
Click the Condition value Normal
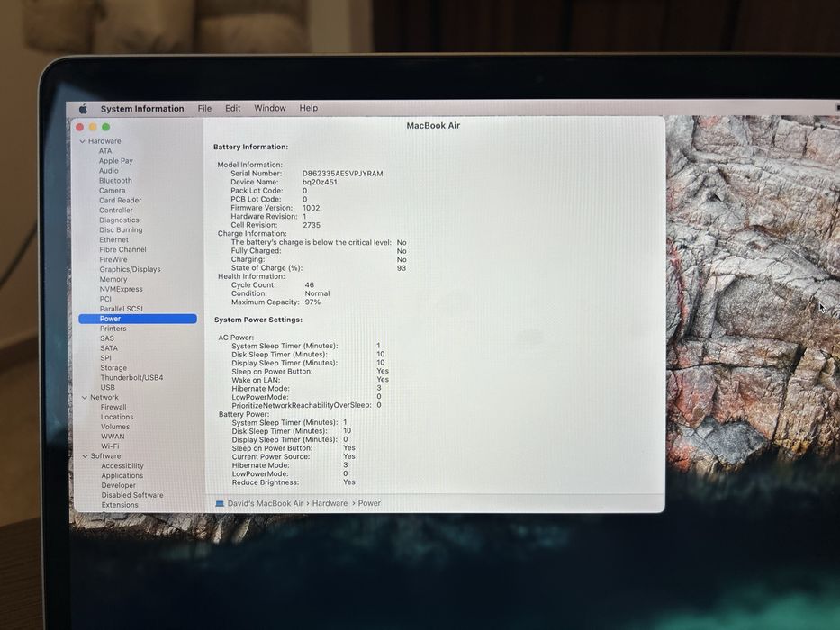pyautogui.click(x=317, y=294)
